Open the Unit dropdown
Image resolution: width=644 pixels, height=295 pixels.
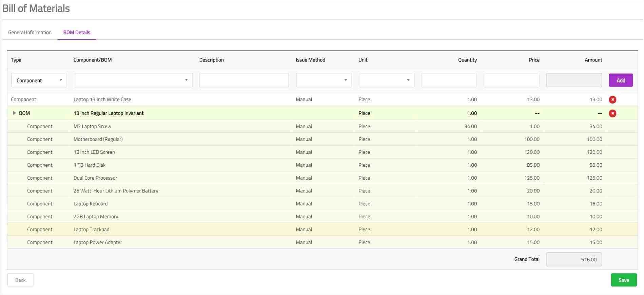tap(387, 80)
